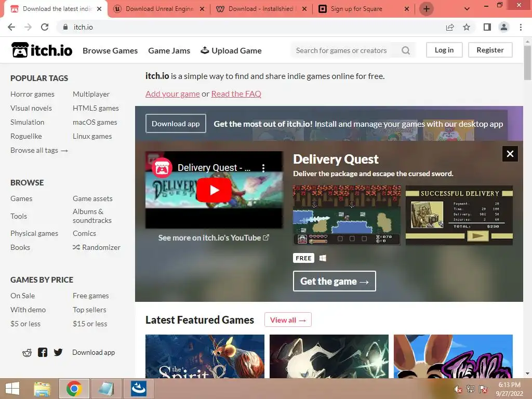Open The Spirit featured game thumbnail
Screen dimensions: 532x399
click(x=205, y=356)
